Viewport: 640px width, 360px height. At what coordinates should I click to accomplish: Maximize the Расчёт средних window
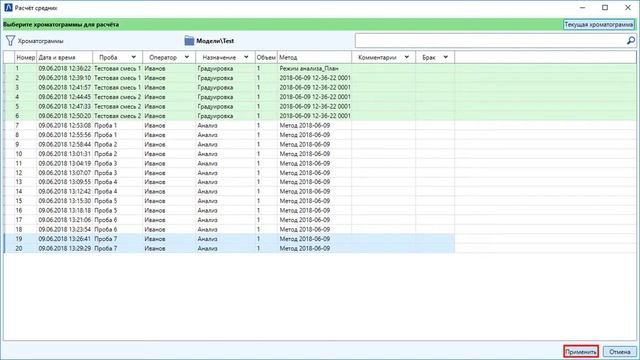click(x=605, y=7)
